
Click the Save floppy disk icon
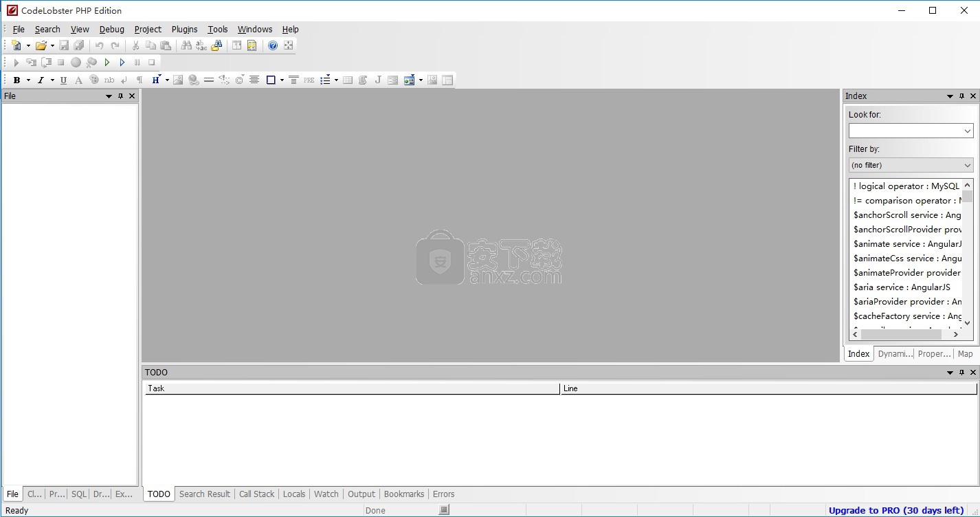(64, 45)
